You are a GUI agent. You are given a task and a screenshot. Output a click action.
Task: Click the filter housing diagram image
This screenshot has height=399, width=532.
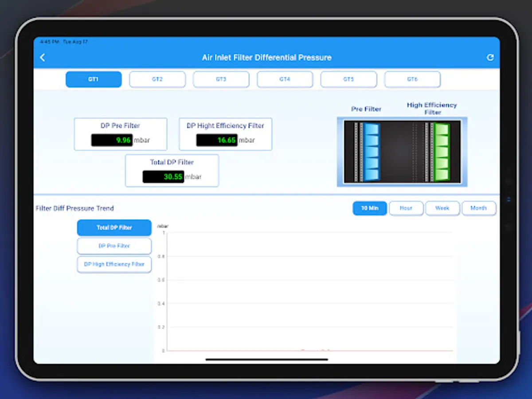point(402,152)
